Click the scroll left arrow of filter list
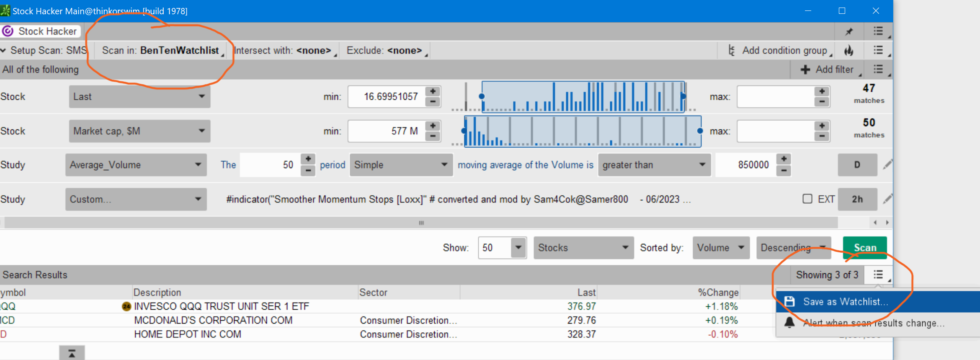 (x=875, y=223)
